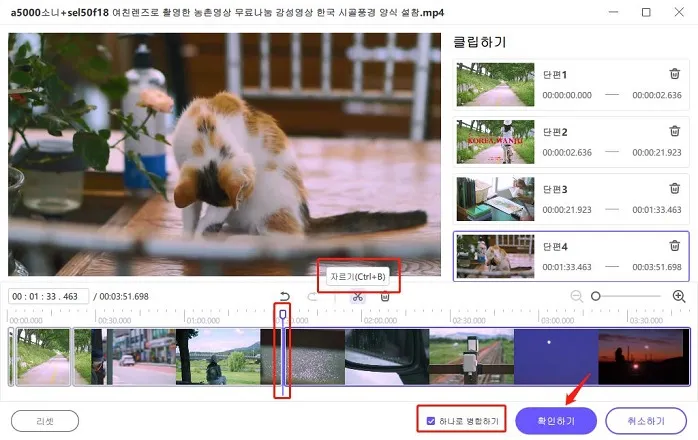This screenshot has width=698, height=440.
Task: Click the cat video preview
Action: coord(224,154)
